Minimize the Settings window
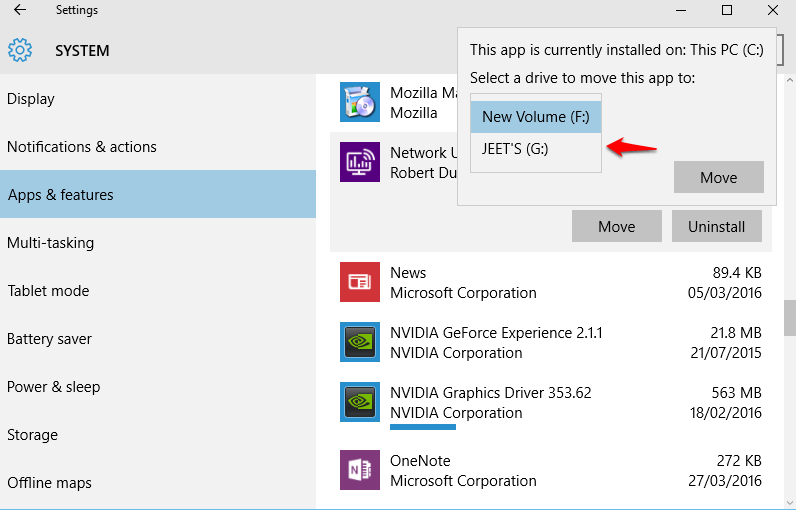This screenshot has height=510, width=796. click(681, 10)
